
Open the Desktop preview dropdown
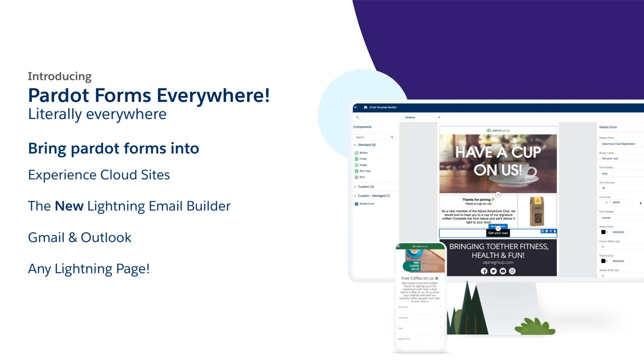(x=422, y=117)
